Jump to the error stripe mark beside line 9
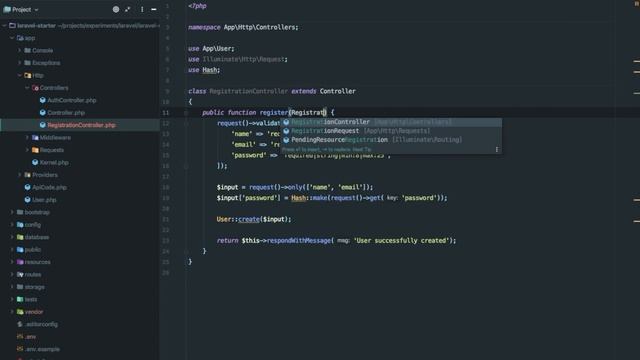This screenshot has height=360, width=640. coord(637,93)
